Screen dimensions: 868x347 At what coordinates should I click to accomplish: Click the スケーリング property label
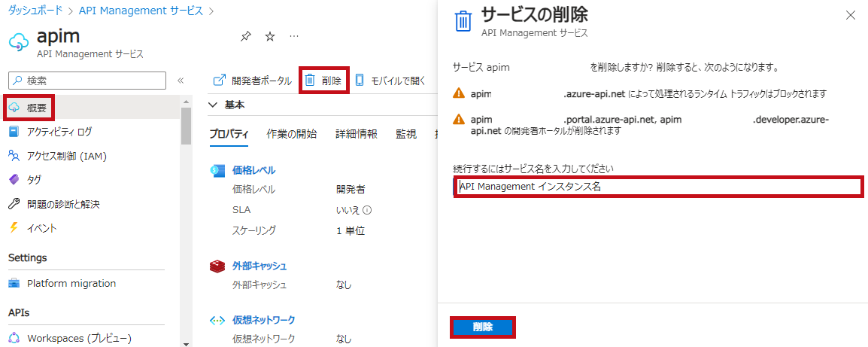(254, 230)
